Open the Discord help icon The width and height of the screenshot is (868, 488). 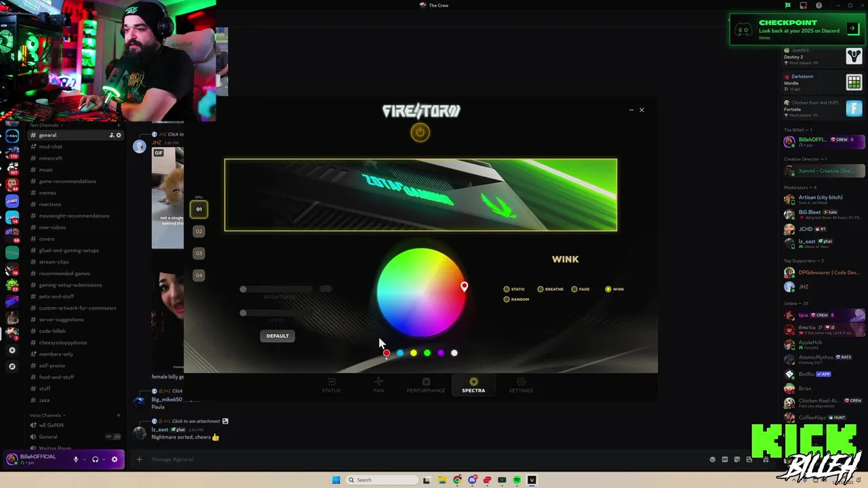(x=819, y=5)
